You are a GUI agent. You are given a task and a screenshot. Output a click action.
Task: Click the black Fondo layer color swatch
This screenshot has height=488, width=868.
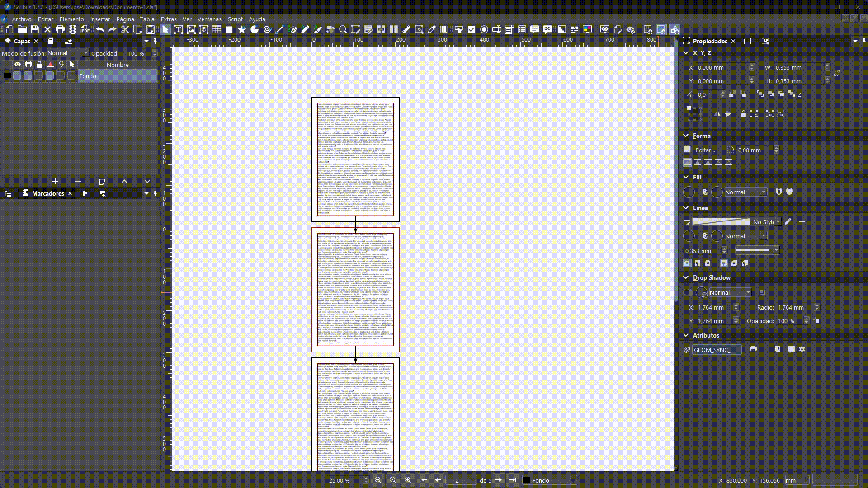click(x=7, y=76)
